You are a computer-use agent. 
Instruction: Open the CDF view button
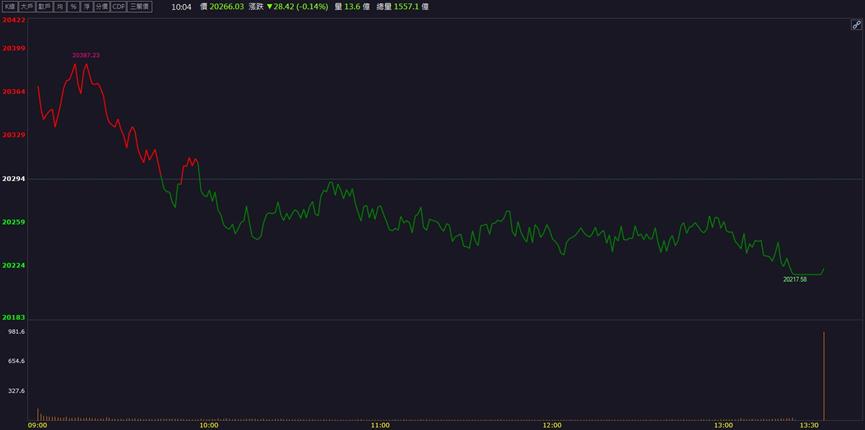point(119,7)
